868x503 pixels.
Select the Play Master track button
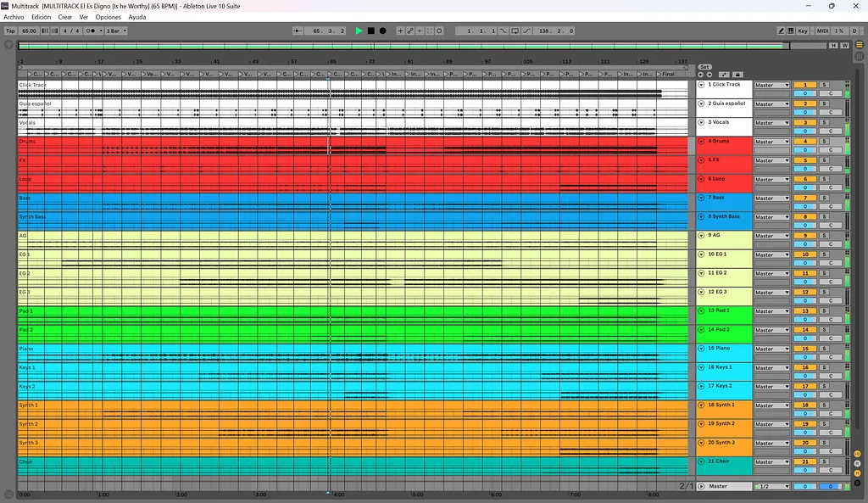[x=701, y=486]
